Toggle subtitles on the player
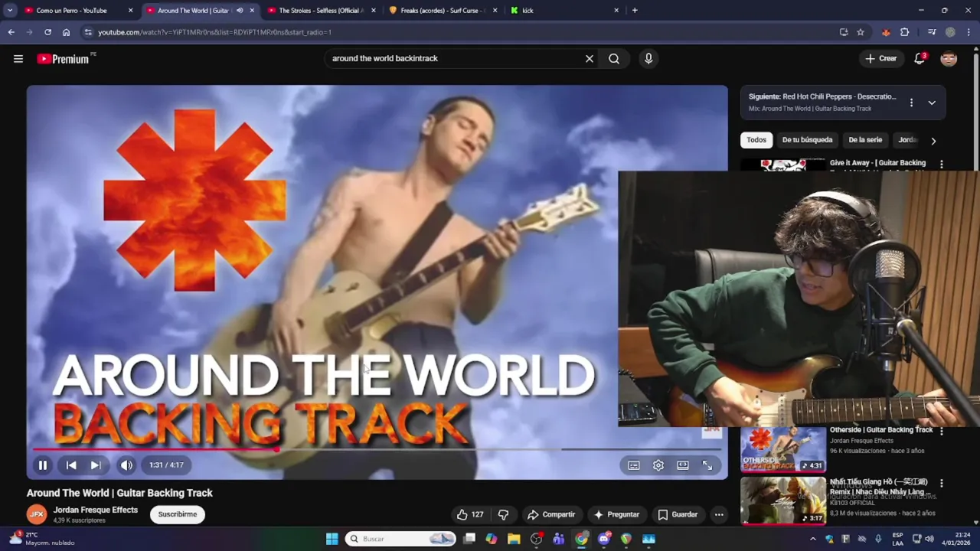Screen dimensions: 980x551 [x=634, y=465]
